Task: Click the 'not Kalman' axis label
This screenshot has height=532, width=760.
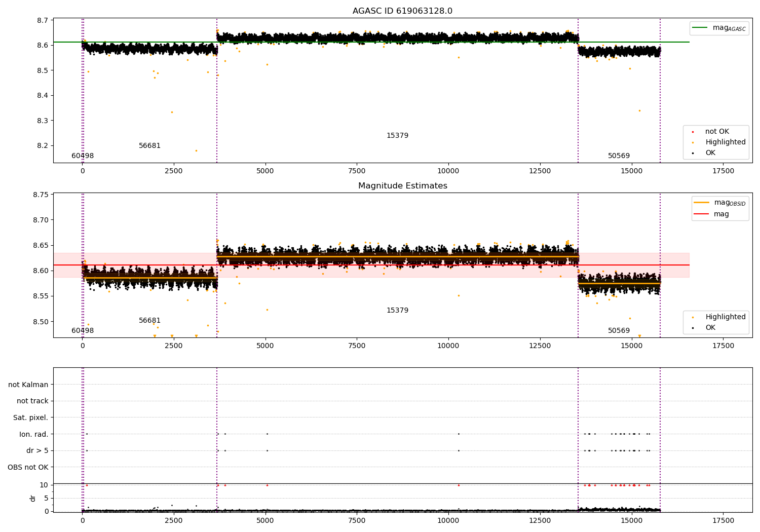Action: point(28,385)
